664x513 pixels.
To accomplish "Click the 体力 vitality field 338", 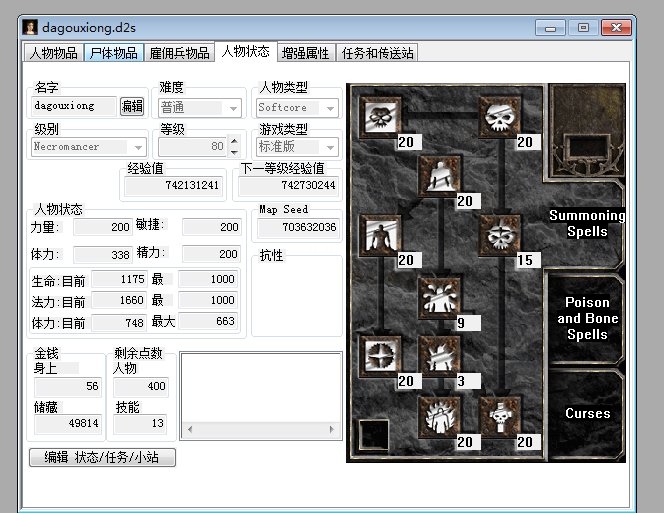I will (102, 255).
